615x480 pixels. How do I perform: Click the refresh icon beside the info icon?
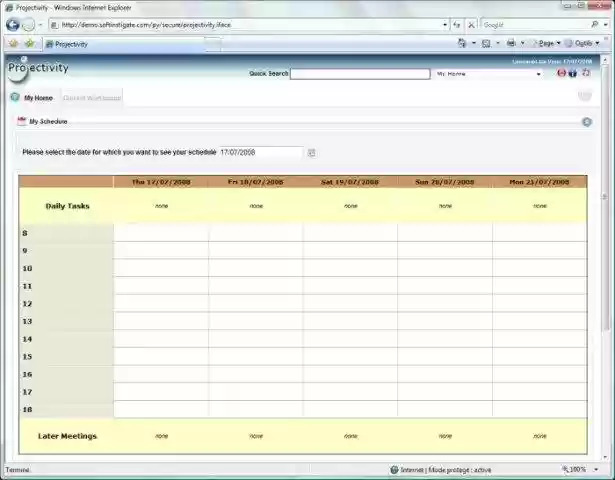(586, 73)
